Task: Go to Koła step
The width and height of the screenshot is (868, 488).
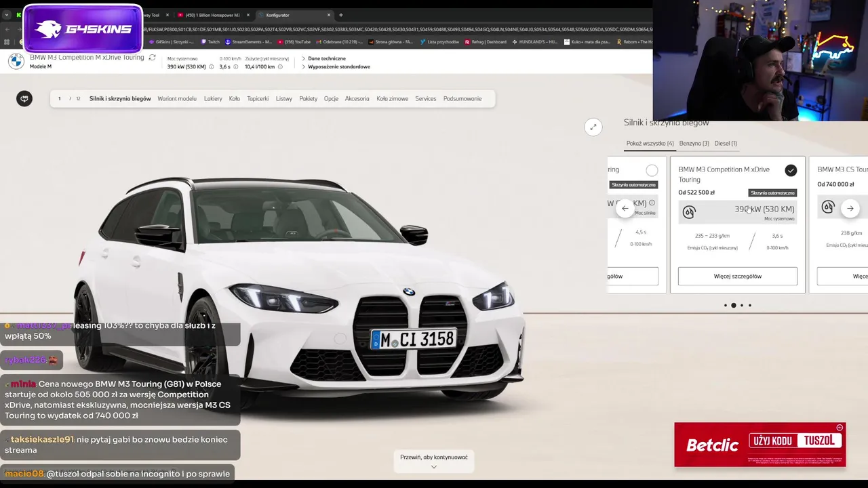Action: pyautogui.click(x=235, y=99)
